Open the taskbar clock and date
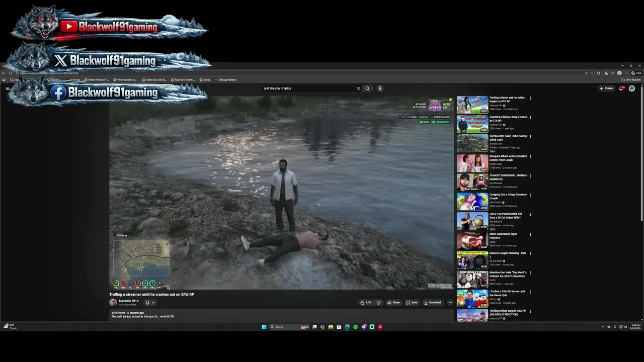The width and height of the screenshot is (644, 362). point(636,327)
